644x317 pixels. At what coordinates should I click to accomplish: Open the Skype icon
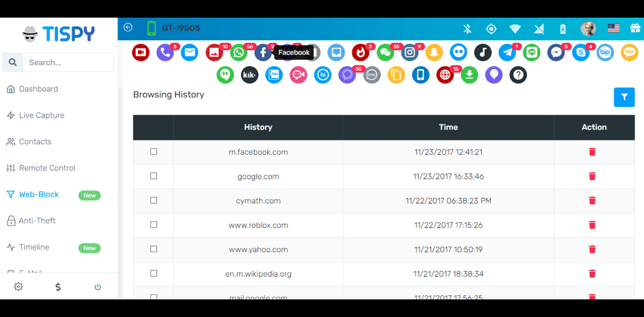point(580,53)
